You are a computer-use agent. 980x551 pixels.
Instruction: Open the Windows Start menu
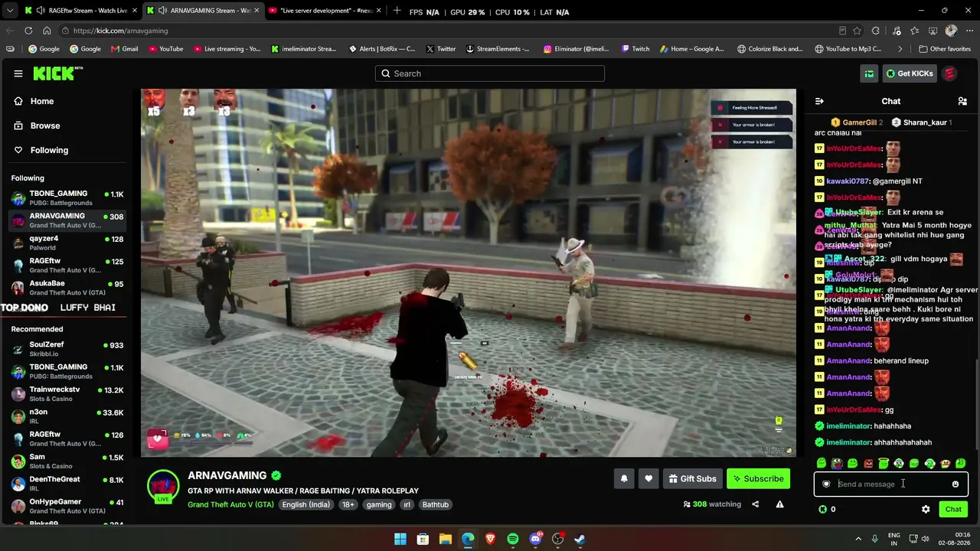[400, 540]
